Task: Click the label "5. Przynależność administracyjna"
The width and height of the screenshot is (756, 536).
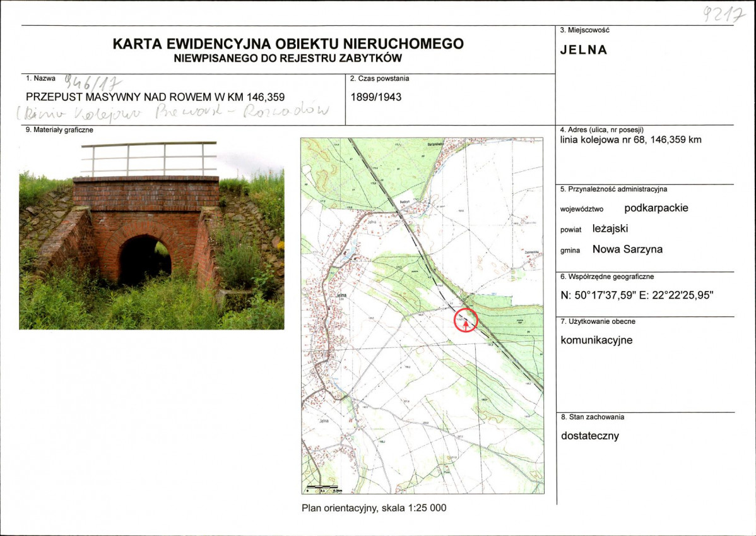Action: (613, 189)
